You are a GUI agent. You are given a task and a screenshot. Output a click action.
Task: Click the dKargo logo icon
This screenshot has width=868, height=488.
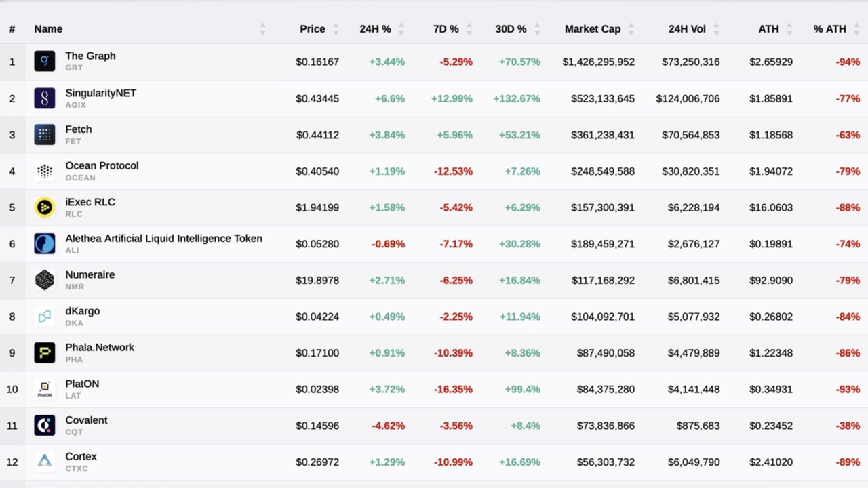point(44,317)
